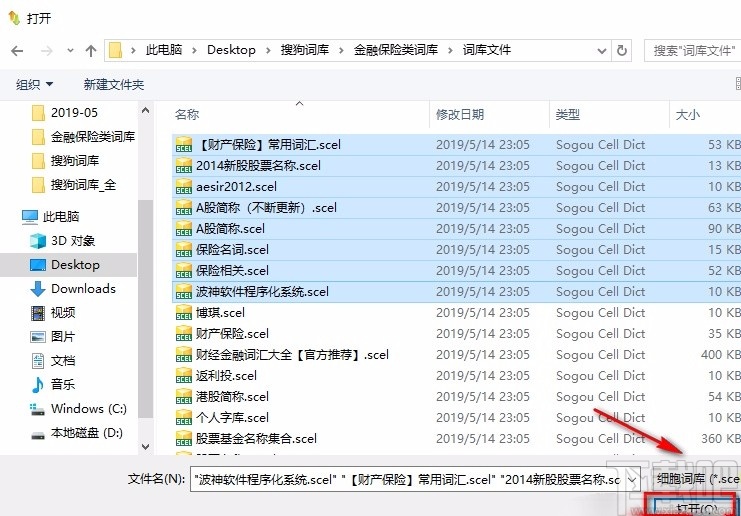Expand subfolders after Desktop in path
Screen dimensions: 741x516
268,50
